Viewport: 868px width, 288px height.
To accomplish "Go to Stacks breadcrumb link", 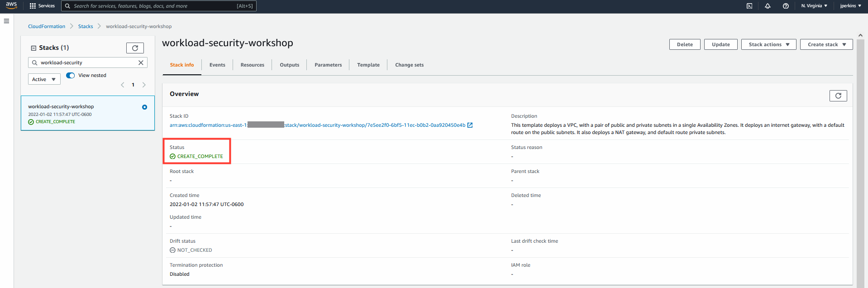I will 86,27.
